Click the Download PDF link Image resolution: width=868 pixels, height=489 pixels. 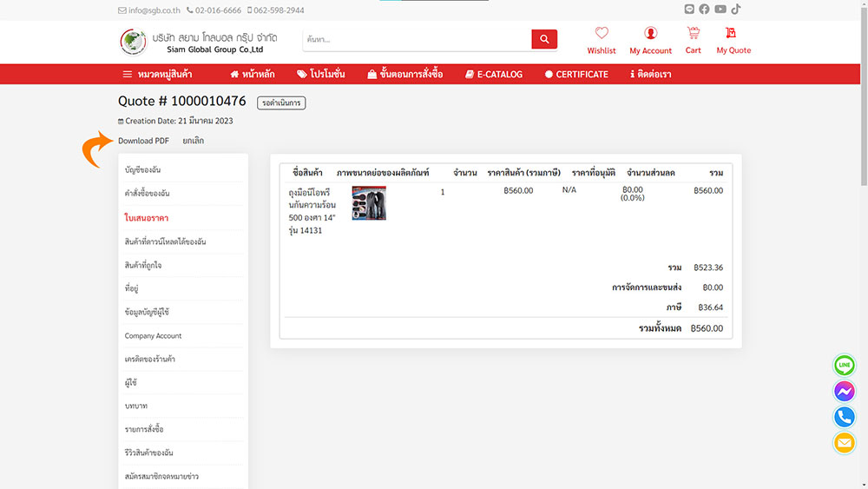click(143, 141)
